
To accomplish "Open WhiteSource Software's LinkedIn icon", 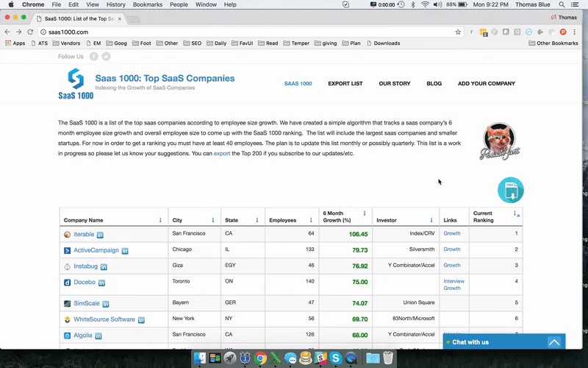I will tap(141, 320).
